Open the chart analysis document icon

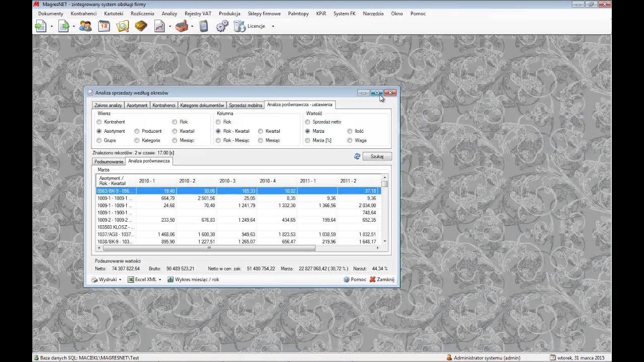tap(159, 26)
